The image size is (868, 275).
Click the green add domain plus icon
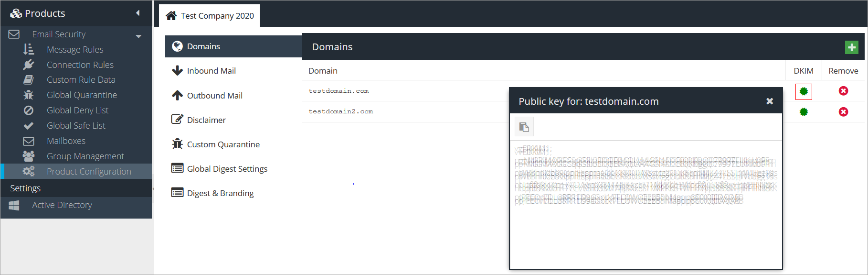[x=851, y=47]
